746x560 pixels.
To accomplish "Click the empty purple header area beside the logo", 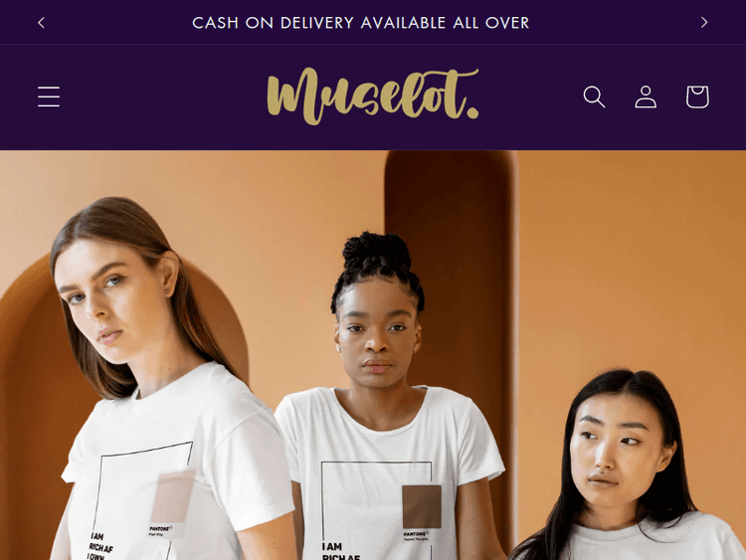I will pyautogui.click(x=162, y=96).
